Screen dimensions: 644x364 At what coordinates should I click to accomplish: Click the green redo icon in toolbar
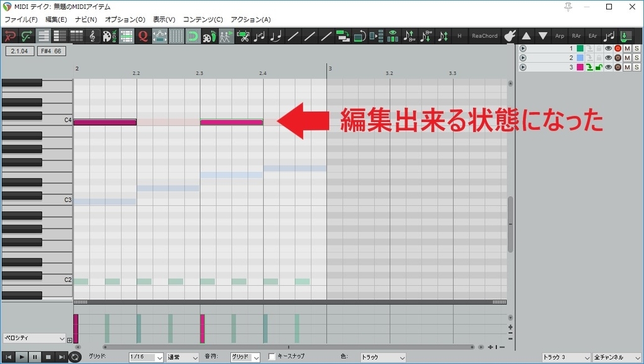coord(26,36)
